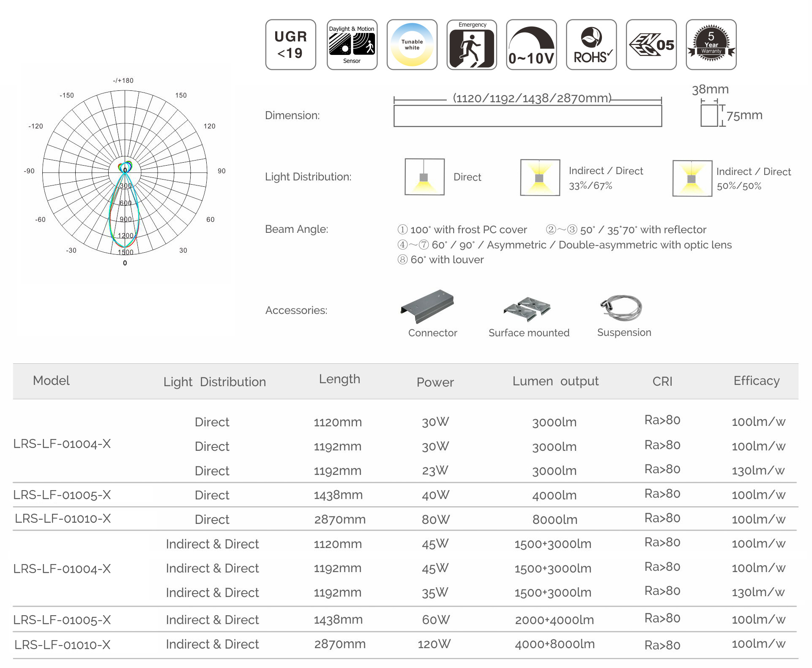The image size is (812, 668).
Task: Click the 38mm cross-section profile drawing
Action: point(709,115)
